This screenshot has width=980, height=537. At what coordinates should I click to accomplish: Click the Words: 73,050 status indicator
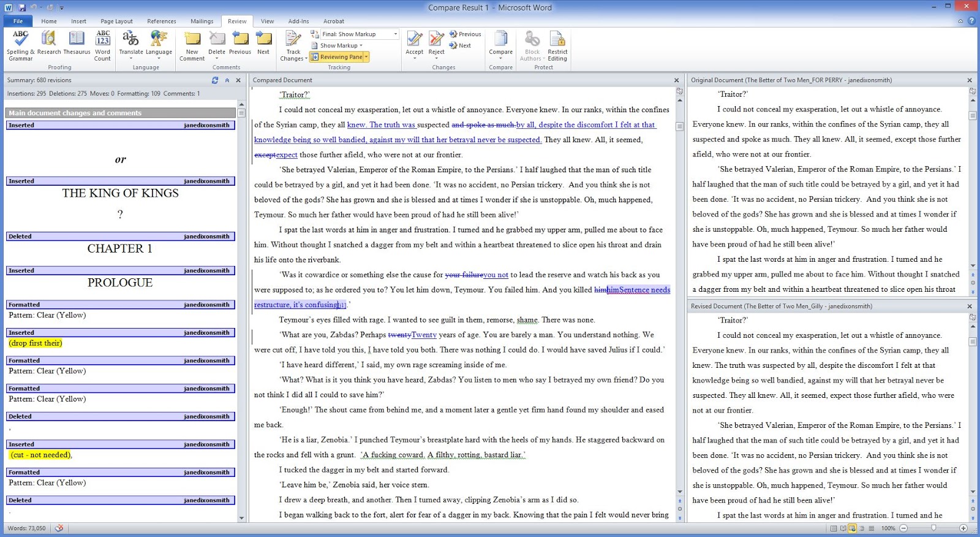[x=27, y=528]
